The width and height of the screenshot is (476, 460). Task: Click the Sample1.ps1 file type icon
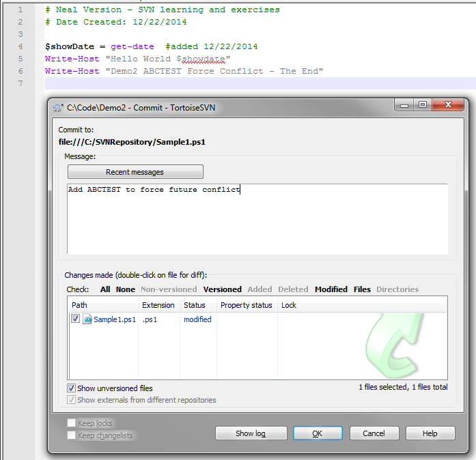coord(87,319)
